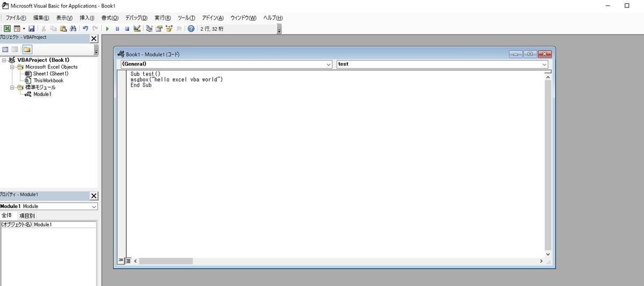Screen dimensions: 644x286
Task: Open Object Browser toolbar icon
Action: click(169, 28)
